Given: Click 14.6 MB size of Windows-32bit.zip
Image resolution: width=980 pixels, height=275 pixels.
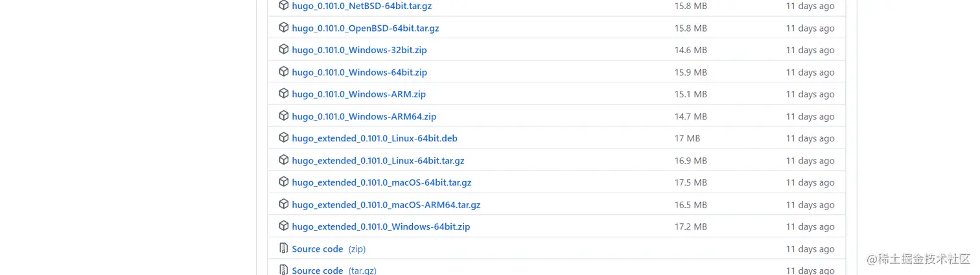Looking at the screenshot, I should tap(690, 50).
